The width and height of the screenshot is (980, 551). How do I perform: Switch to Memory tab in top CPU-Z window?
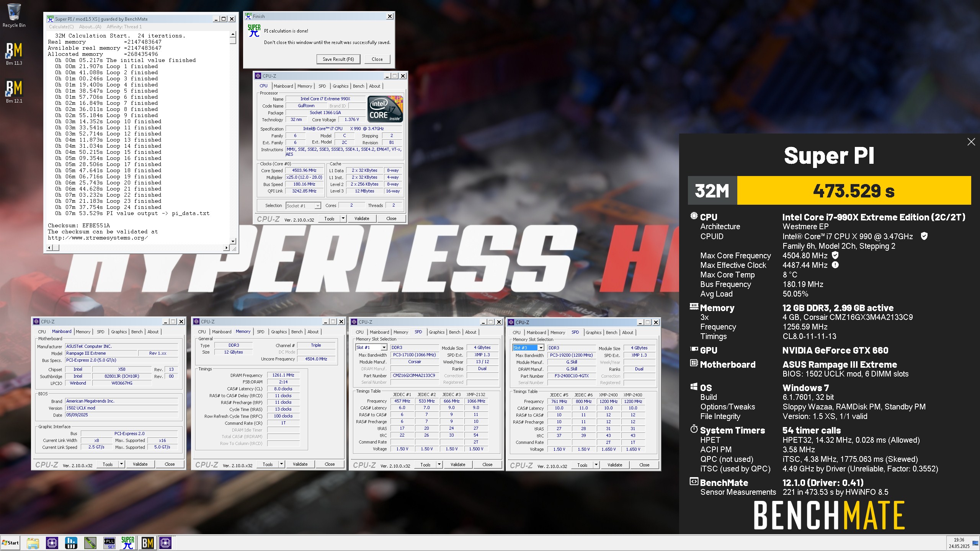[305, 86]
